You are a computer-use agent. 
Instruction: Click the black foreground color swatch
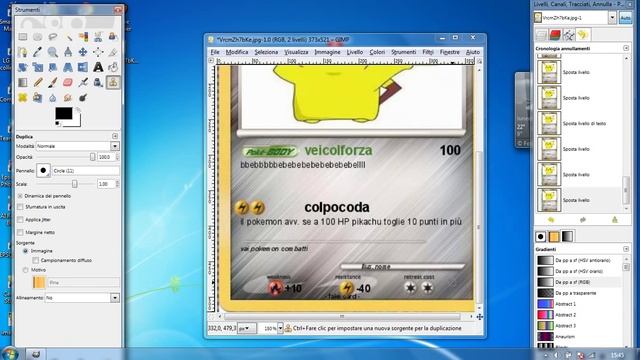[64, 113]
